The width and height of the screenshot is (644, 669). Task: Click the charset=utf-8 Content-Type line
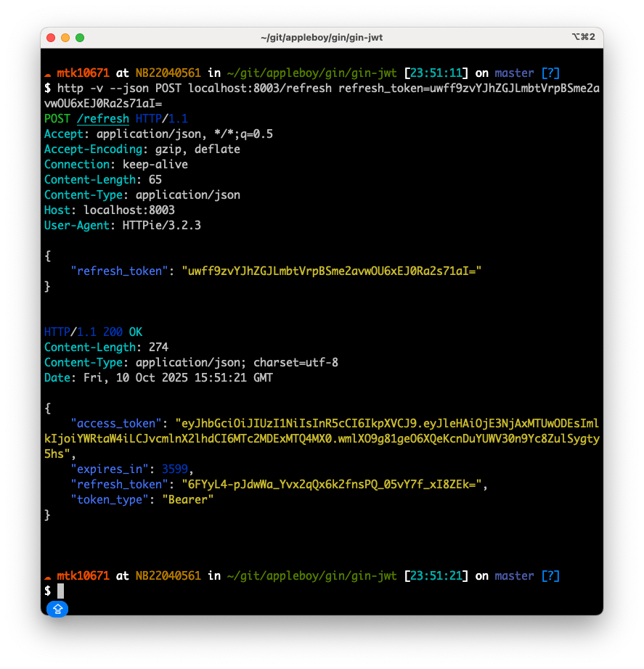coord(192,363)
